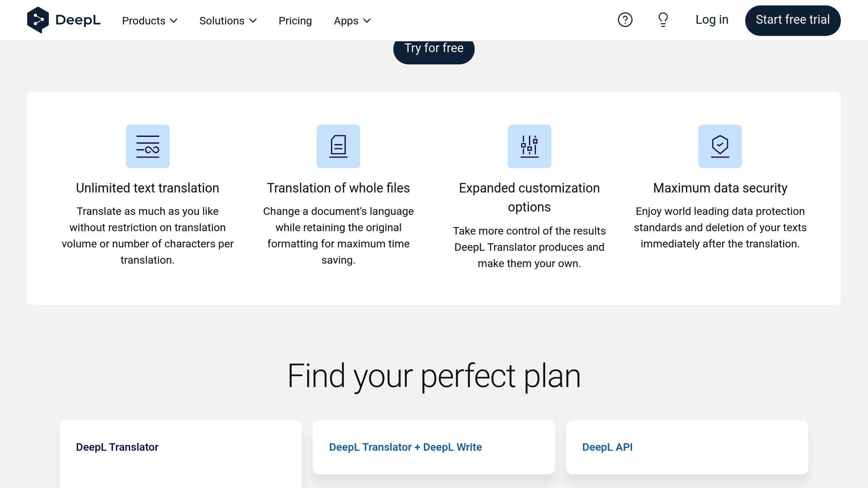This screenshot has height=488, width=868.
Task: Select the expanded customization sliders icon
Action: [x=529, y=146]
